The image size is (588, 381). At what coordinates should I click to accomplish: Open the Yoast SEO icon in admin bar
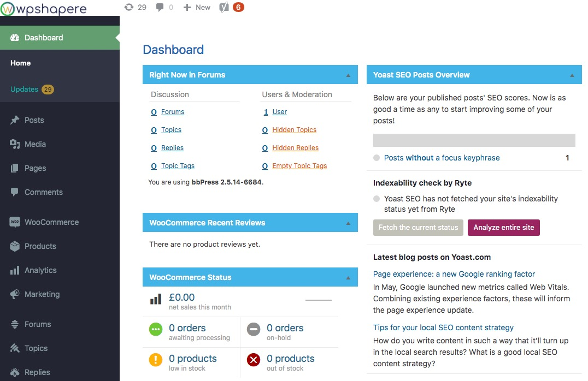224,7
